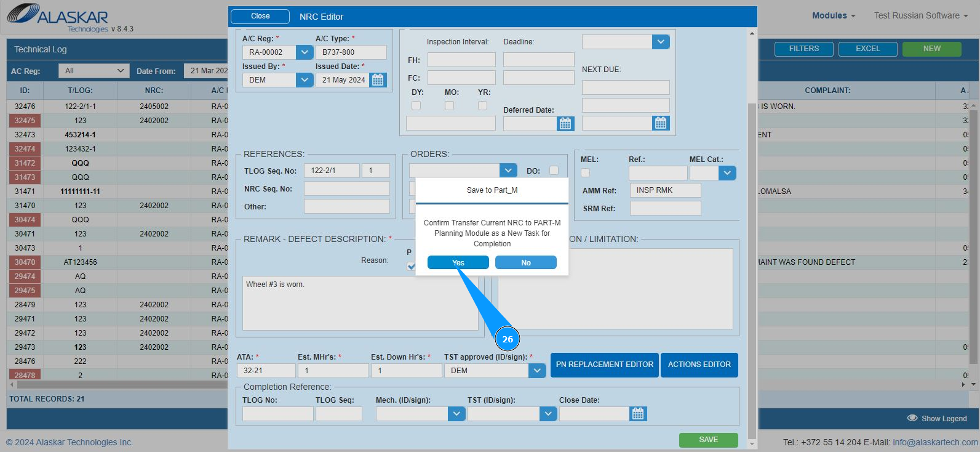980x452 pixels.
Task: Click the defect description text area
Action: [361, 303]
